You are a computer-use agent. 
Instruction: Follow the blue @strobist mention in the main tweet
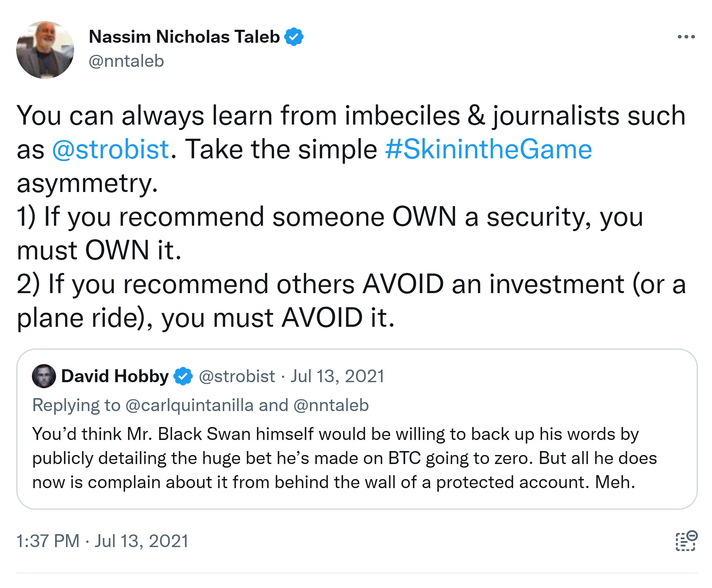pos(110,149)
